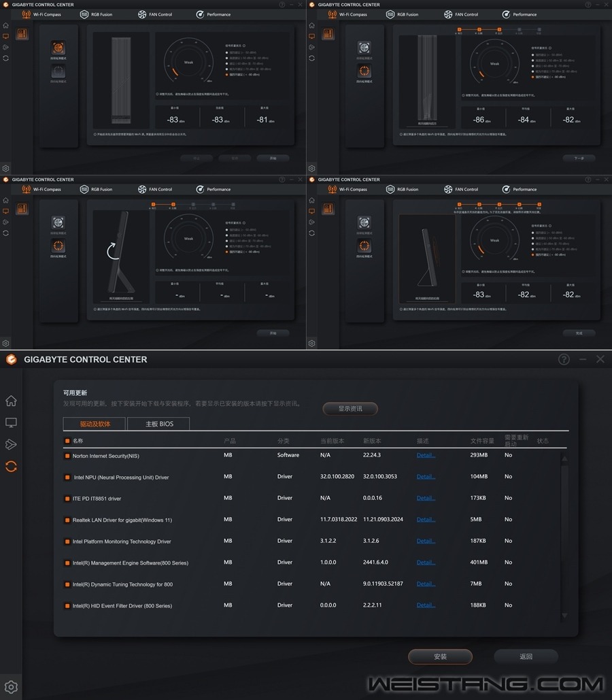The width and height of the screenshot is (612, 700).
Task: Click the 32.0.100.3053 new version cell
Action: point(380,476)
